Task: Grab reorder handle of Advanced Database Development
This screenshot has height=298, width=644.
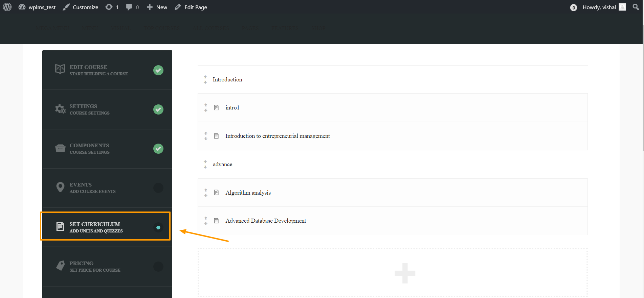Action: pos(205,221)
